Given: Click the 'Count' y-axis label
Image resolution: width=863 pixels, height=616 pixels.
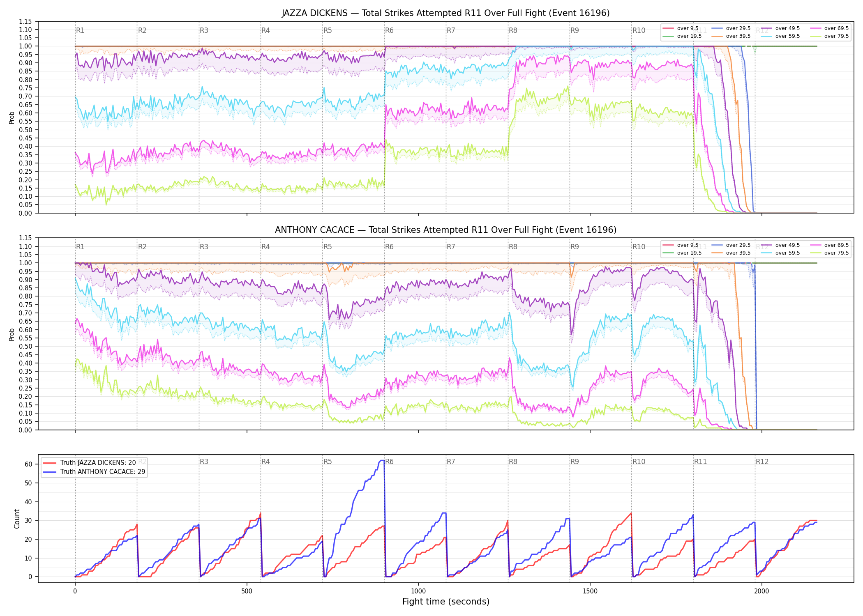Looking at the screenshot, I should click(17, 519).
